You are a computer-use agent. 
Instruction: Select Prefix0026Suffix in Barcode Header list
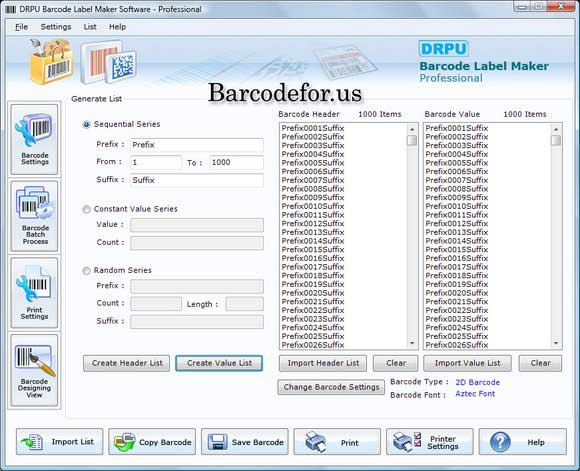tap(313, 345)
